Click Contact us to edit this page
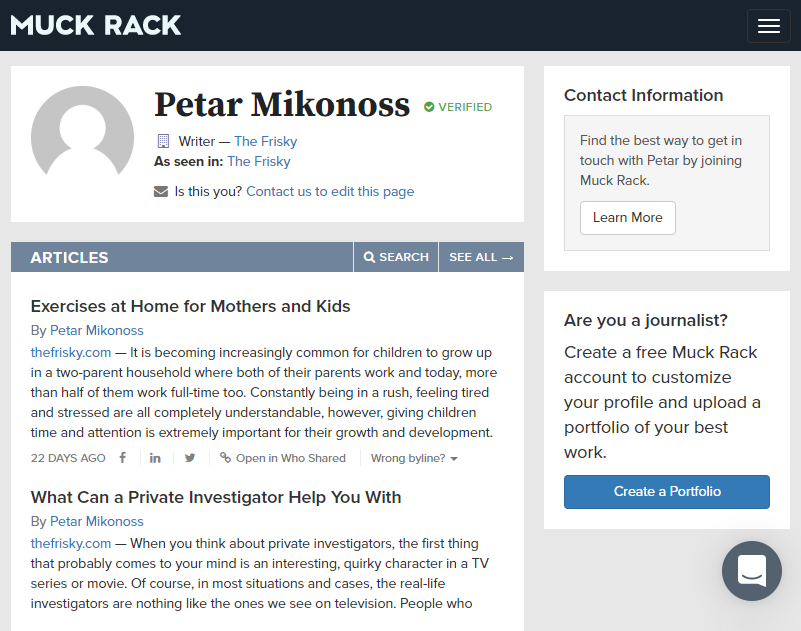 tap(330, 191)
